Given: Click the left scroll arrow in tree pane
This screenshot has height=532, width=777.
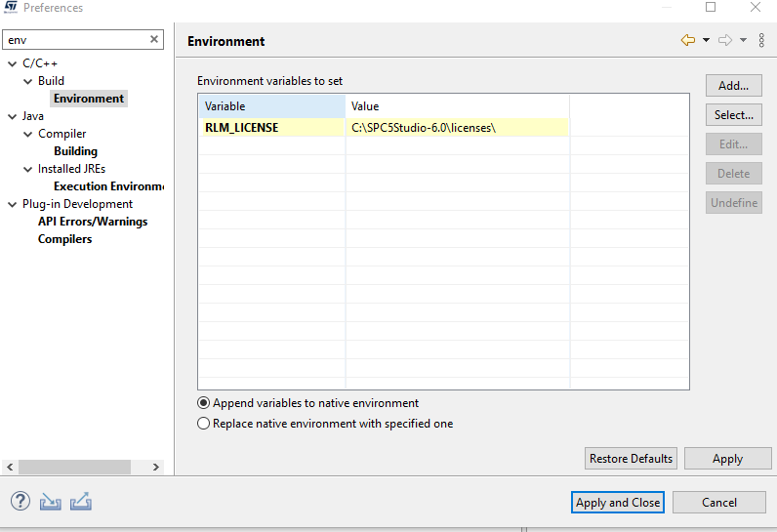Looking at the screenshot, I should pyautogui.click(x=10, y=468).
